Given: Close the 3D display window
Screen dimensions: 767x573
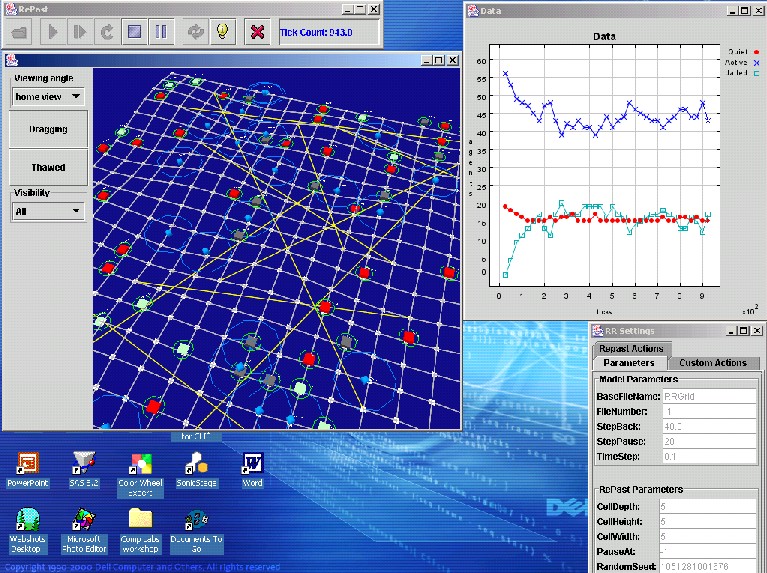Looking at the screenshot, I should click(x=453, y=60).
